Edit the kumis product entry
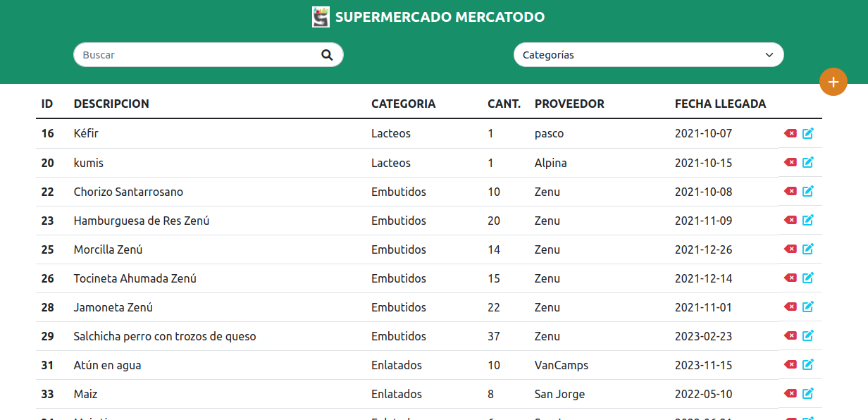 point(808,162)
